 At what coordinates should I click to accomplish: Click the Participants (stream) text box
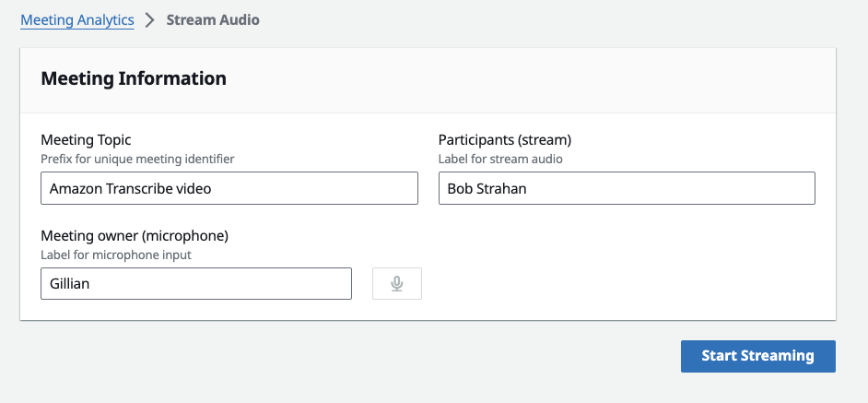click(627, 189)
